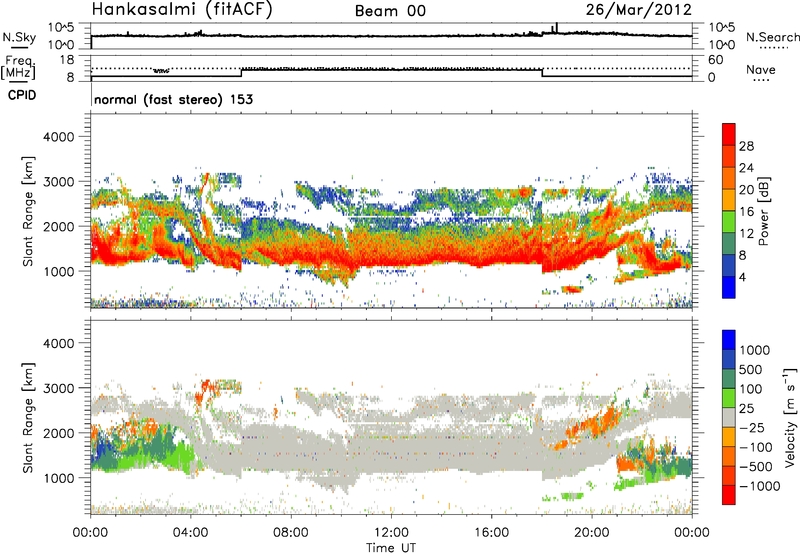This screenshot has width=800, height=554.
Task: Pick the yellow-orange segment of power colorbar
Action: coord(729,199)
